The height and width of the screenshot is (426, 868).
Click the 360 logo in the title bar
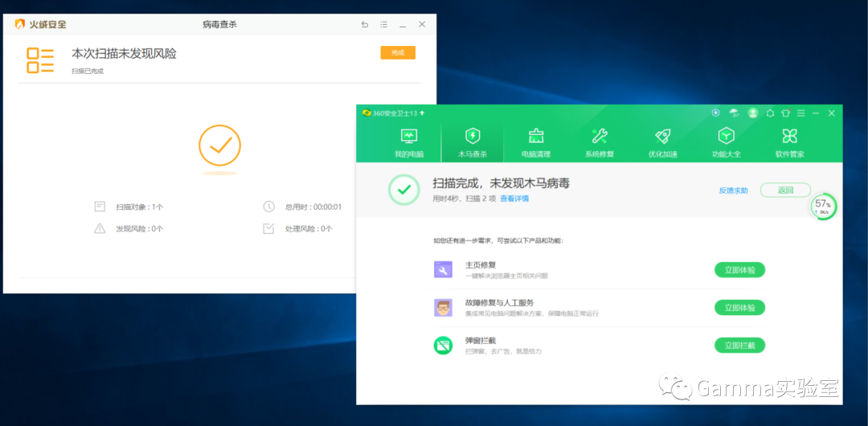[366, 113]
